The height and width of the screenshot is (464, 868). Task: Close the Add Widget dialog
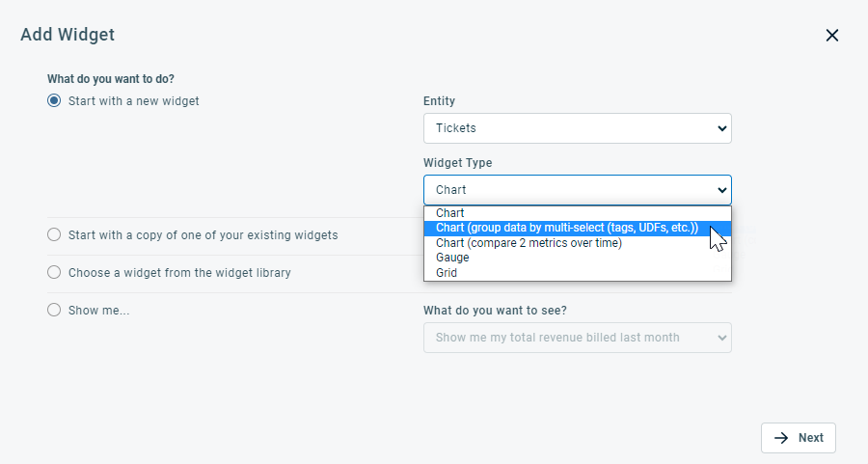832,36
